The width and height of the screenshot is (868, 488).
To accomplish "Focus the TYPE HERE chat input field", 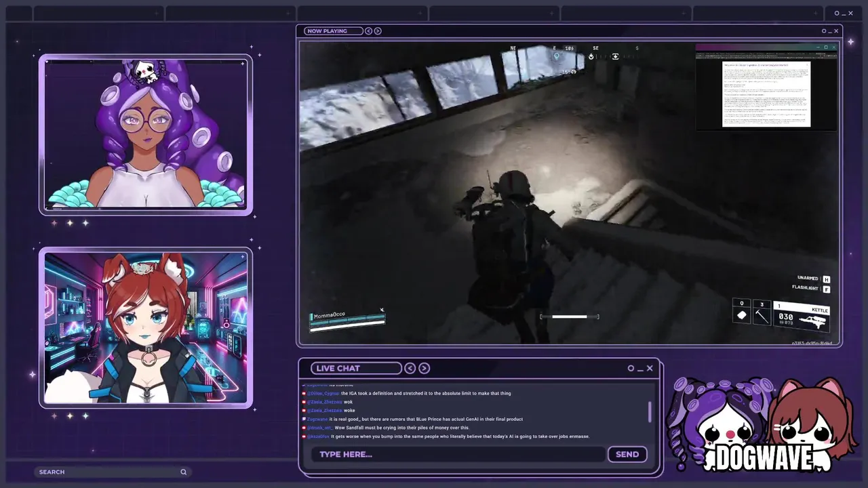I will click(458, 454).
